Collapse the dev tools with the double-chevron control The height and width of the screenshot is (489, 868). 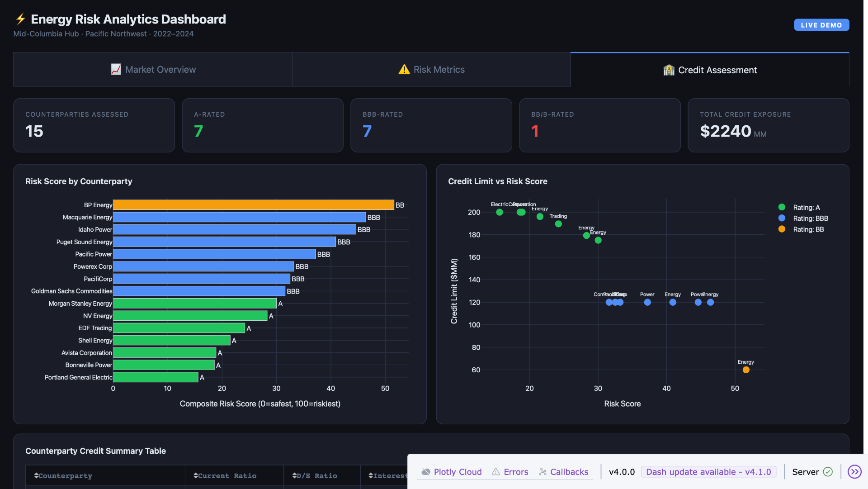tap(855, 472)
